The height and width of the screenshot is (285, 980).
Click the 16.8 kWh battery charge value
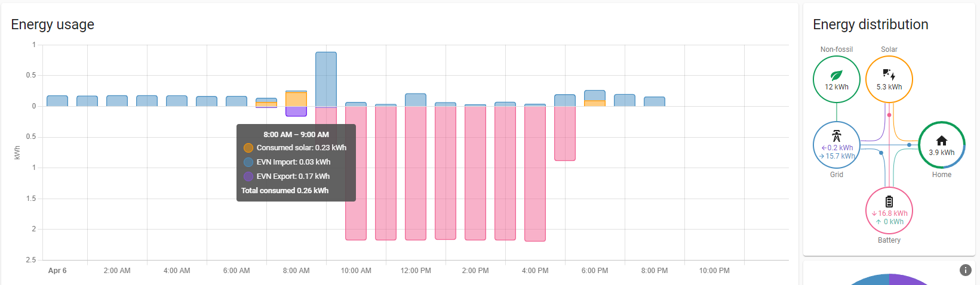point(889,213)
